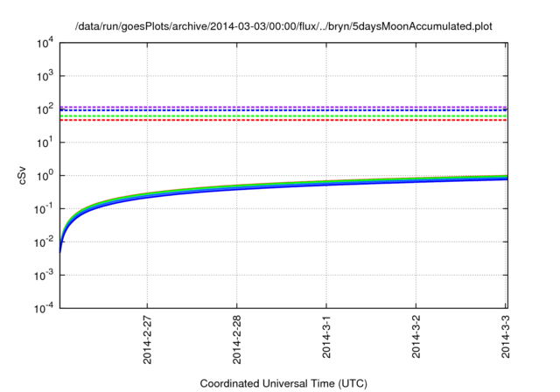Viewport: 560px width, 392px height.
Task: Click the y-axis label 10^4
Action: click(45, 43)
